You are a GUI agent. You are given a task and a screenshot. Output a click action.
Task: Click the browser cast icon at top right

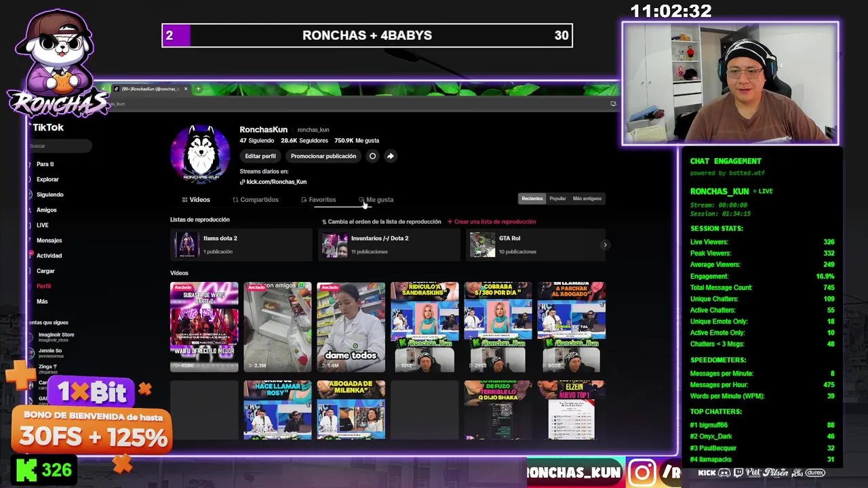(613, 104)
